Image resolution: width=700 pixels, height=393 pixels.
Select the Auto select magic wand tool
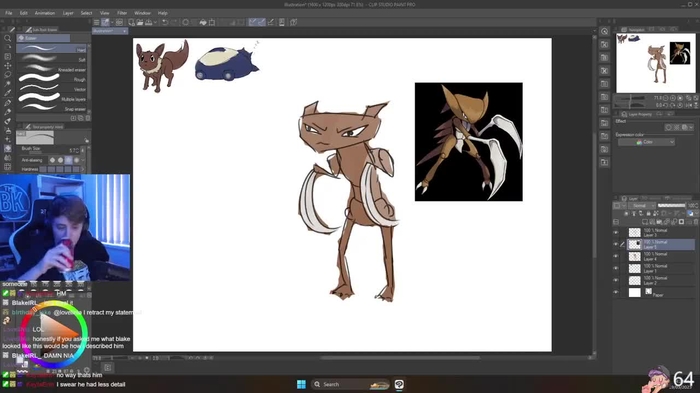pos(8,84)
